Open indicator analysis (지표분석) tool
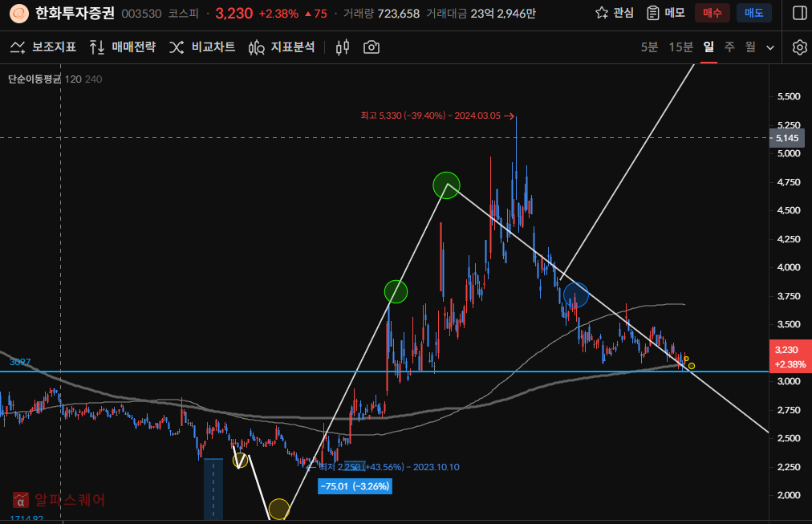This screenshot has height=524, width=812. (x=281, y=47)
